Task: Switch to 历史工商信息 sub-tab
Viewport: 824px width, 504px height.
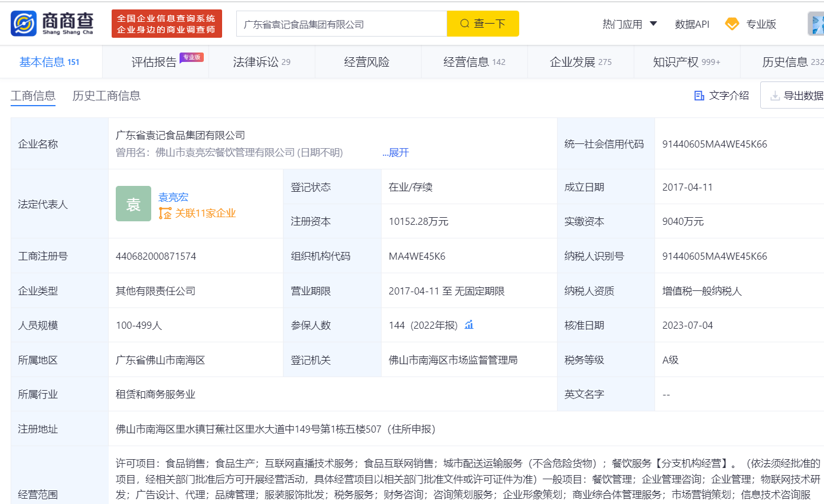Action: [x=106, y=96]
